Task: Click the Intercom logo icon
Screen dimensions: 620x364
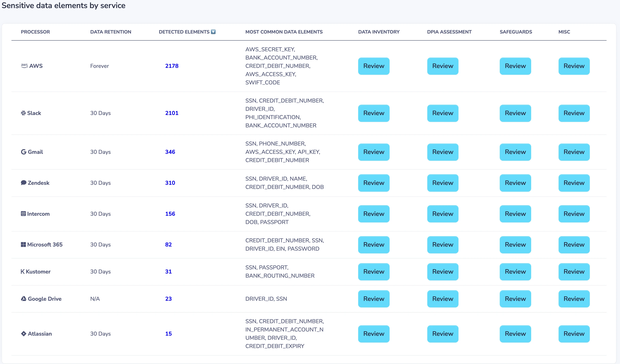Action: click(x=23, y=214)
